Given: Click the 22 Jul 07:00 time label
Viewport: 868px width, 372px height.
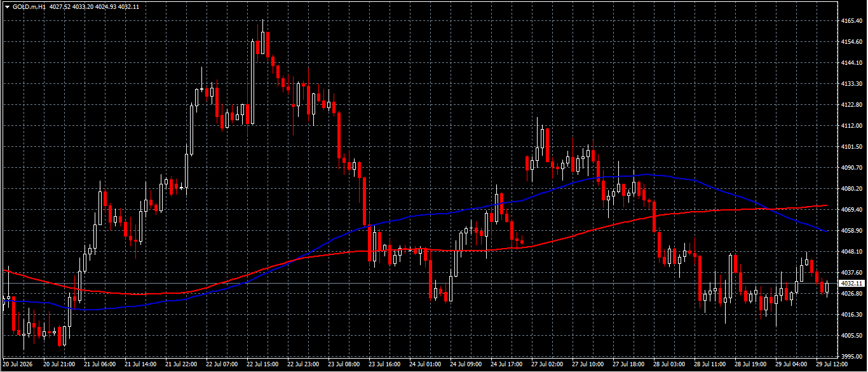Looking at the screenshot, I should click(222, 365).
